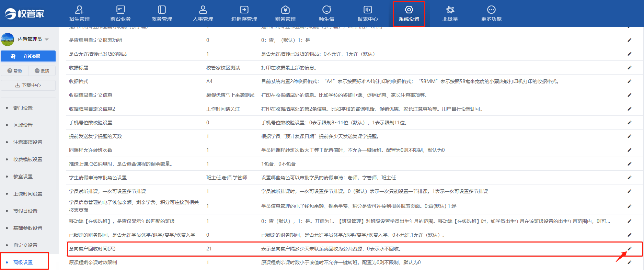This screenshot has width=644, height=270.
Task: Edit 学员试听排课 multi-lesson setting
Action: 630,191
